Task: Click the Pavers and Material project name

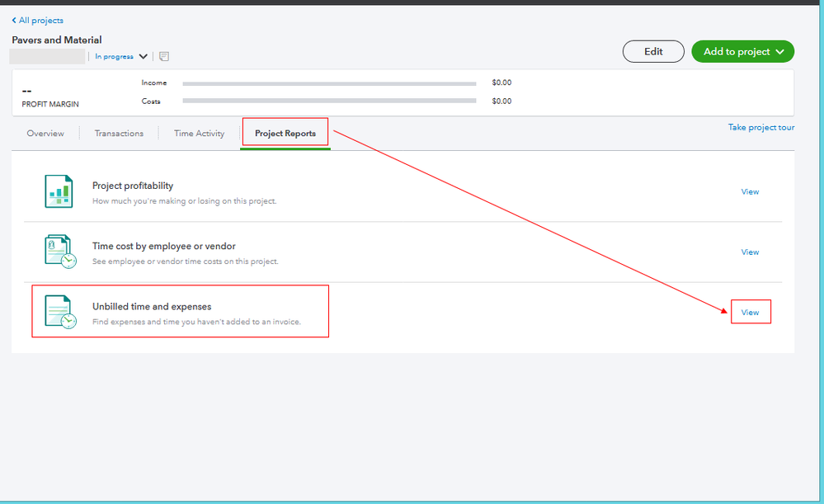Action: 57,40
